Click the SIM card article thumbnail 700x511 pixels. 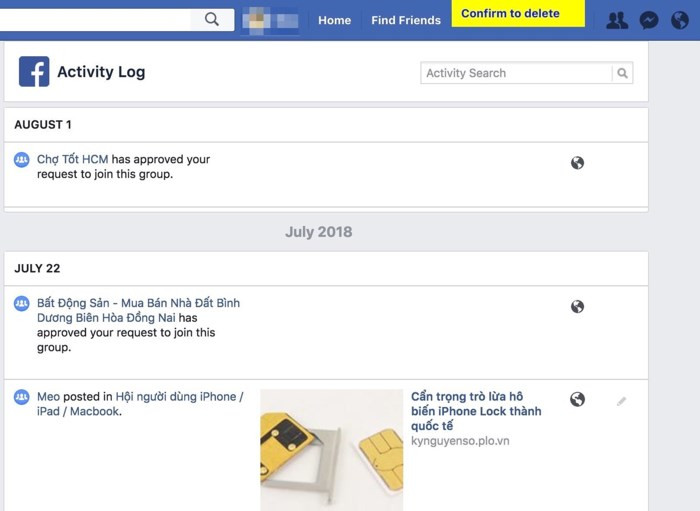332,450
